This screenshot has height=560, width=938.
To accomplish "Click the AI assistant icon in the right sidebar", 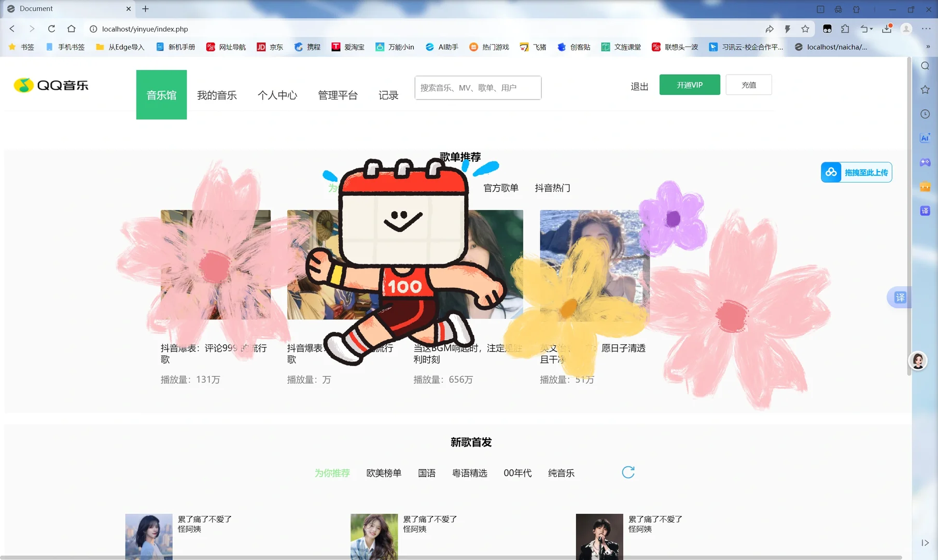I will tap(925, 137).
